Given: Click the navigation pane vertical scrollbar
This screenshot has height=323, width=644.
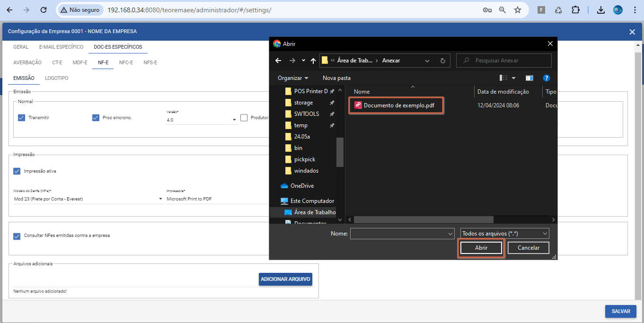Looking at the screenshot, I should click(340, 152).
